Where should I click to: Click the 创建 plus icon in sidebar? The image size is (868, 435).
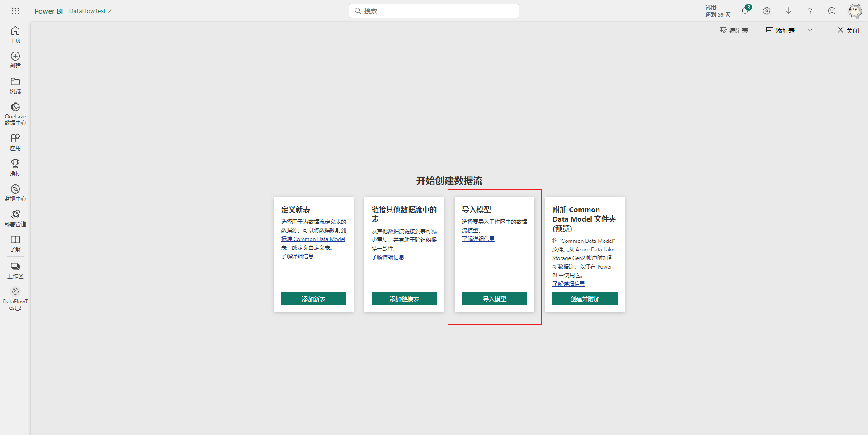[15, 60]
